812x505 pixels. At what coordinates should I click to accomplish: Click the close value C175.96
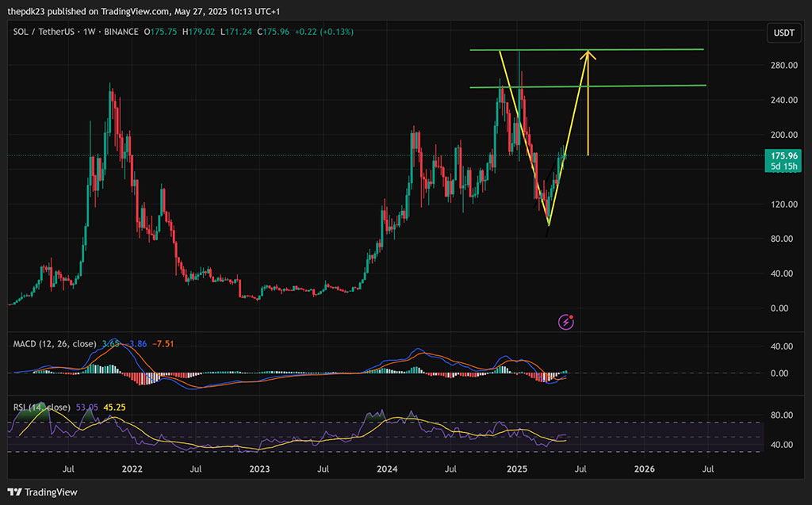pyautogui.click(x=274, y=32)
